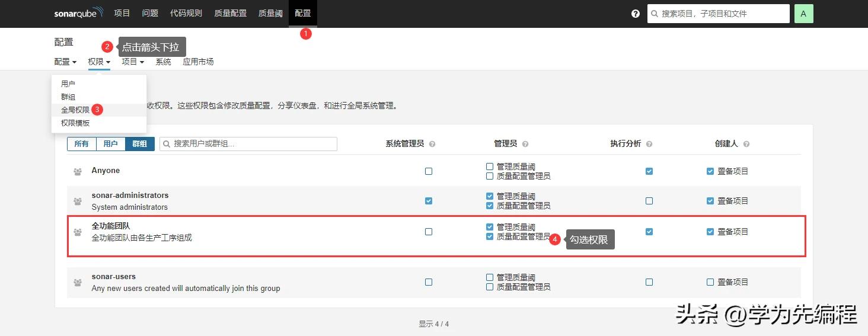Expand the 权限 dropdown arrow
868x336 pixels.
[x=108, y=62]
